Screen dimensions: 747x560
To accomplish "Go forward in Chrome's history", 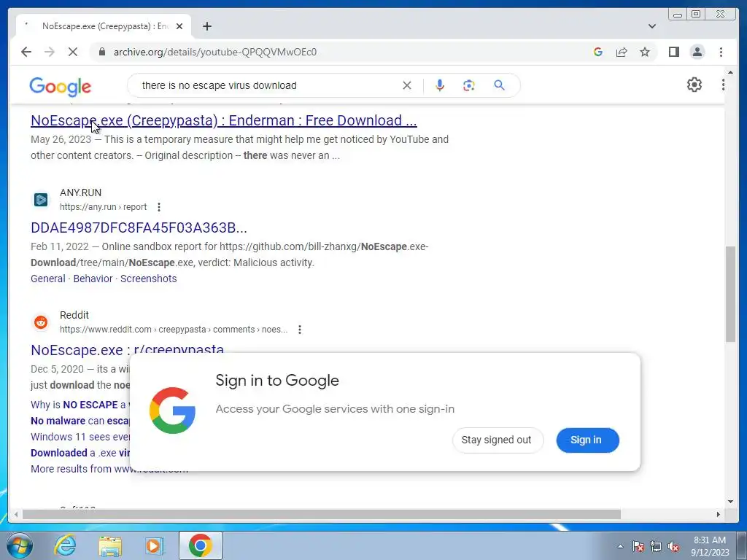I will tap(50, 52).
